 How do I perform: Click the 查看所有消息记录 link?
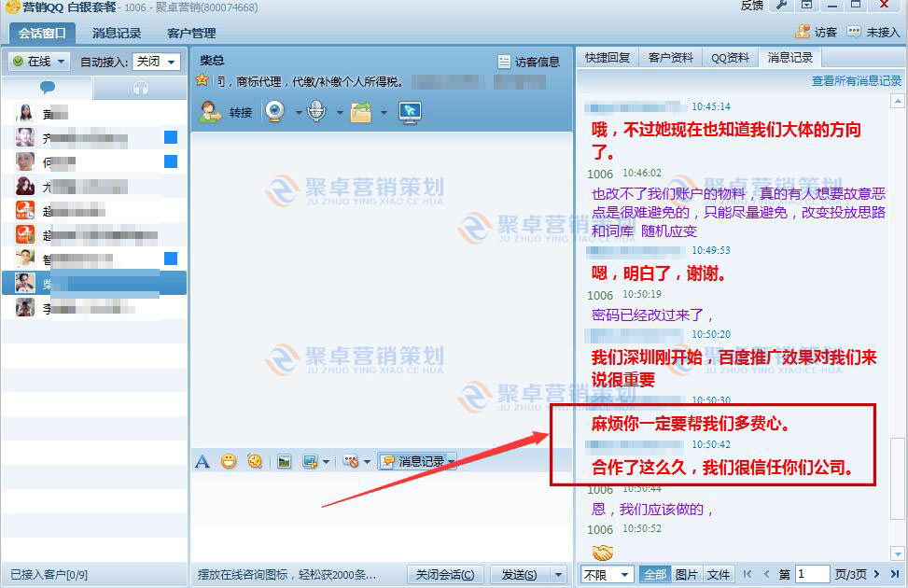point(857,80)
